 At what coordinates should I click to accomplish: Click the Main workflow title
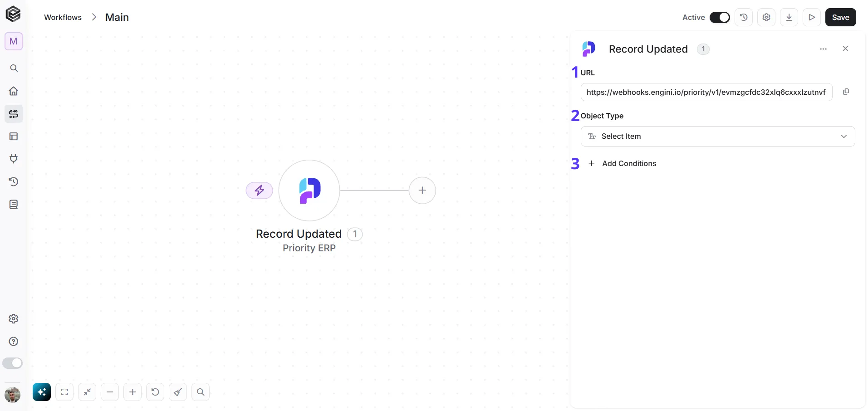pos(117,17)
